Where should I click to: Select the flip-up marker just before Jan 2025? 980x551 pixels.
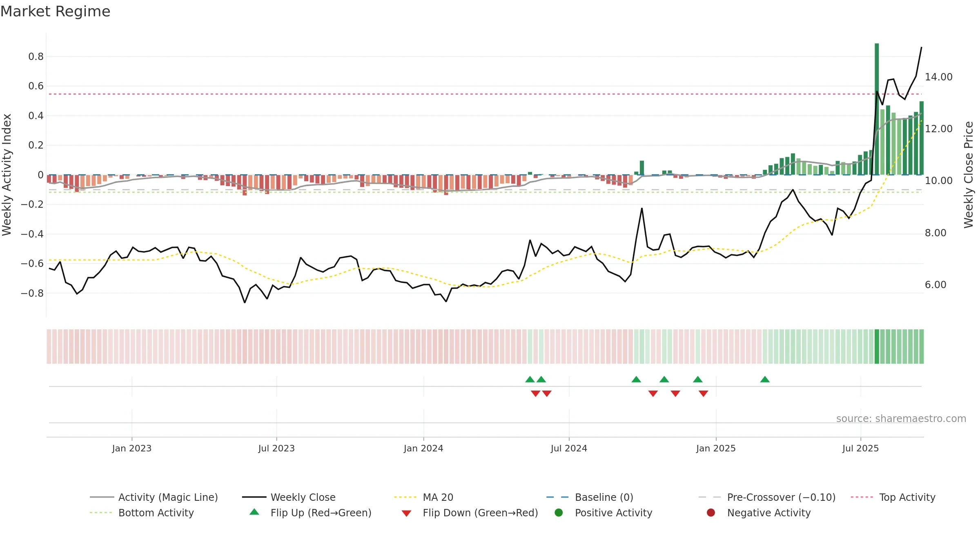click(698, 380)
